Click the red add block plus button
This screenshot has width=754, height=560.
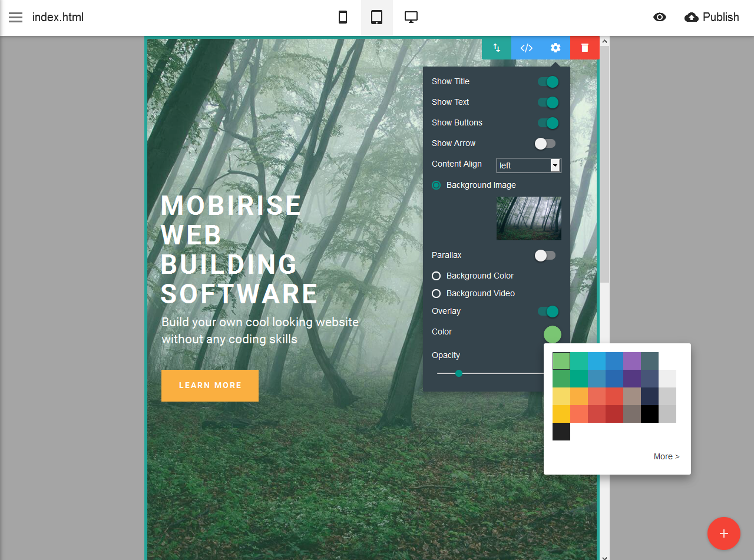[x=724, y=534]
